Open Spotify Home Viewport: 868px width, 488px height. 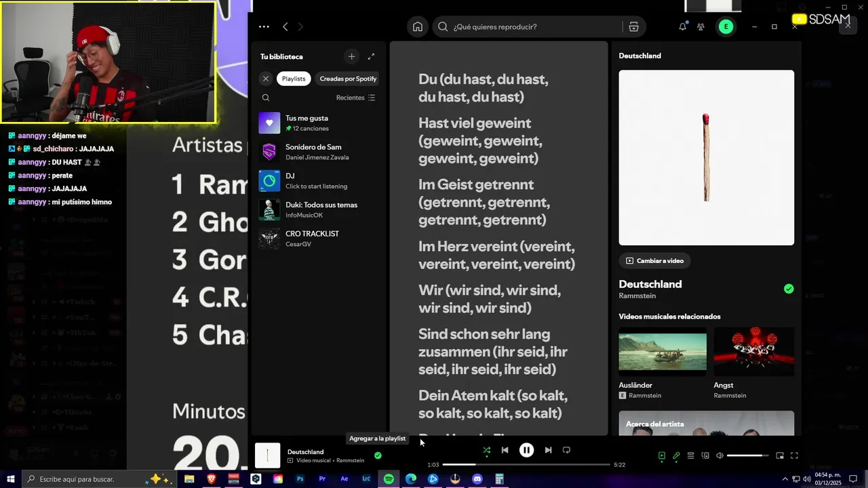(418, 27)
